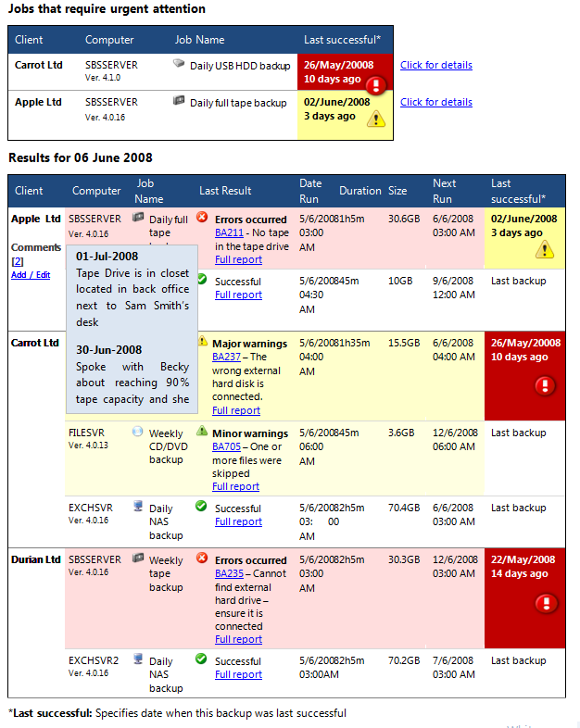Open Click for details for Carrot Ltd
This screenshot has height=728, width=580.
436,65
